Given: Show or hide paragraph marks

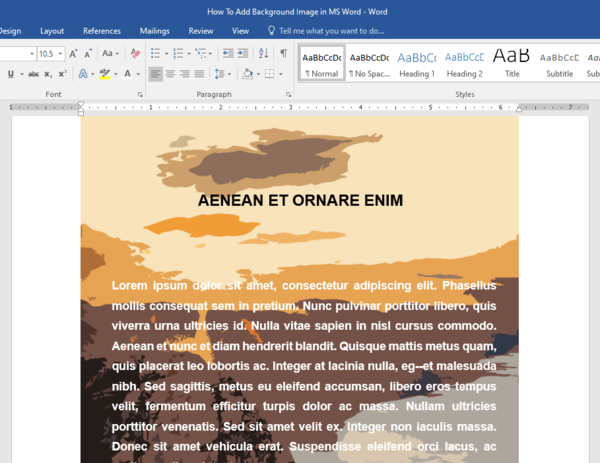Looking at the screenshot, I should 284,53.
